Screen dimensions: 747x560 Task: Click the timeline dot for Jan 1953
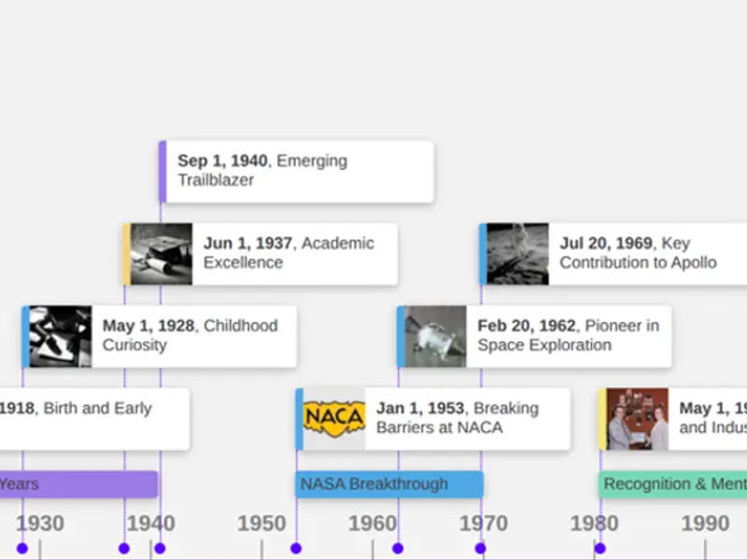pyautogui.click(x=296, y=549)
